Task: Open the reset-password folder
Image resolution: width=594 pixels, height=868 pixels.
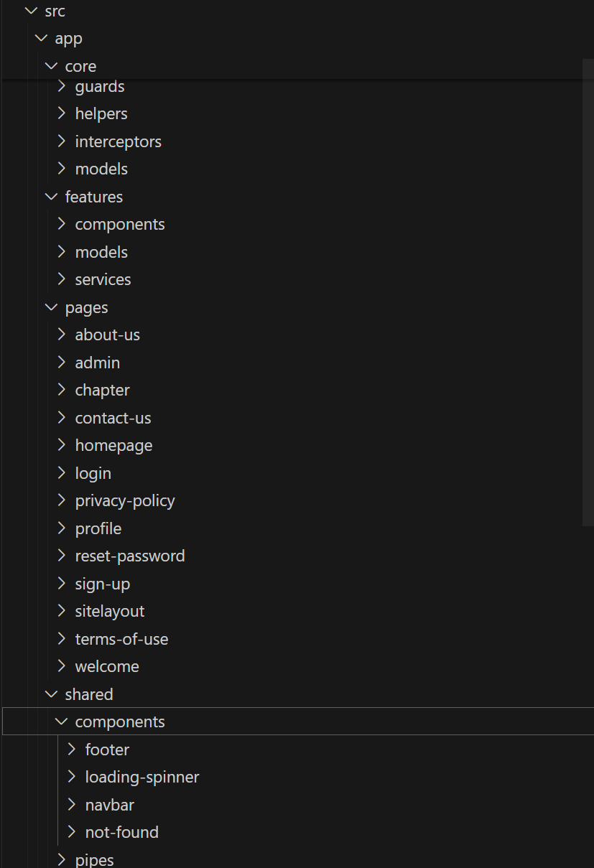Action: pos(130,556)
